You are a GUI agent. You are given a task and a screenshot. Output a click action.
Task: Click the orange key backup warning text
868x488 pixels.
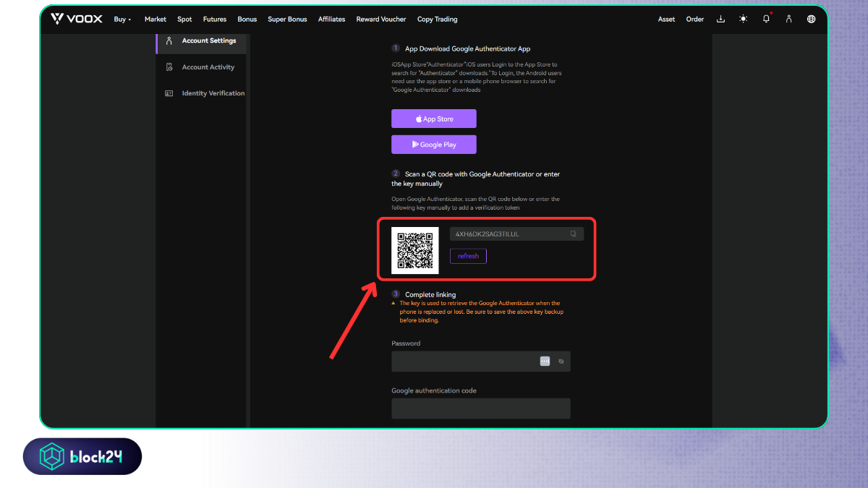tap(481, 312)
